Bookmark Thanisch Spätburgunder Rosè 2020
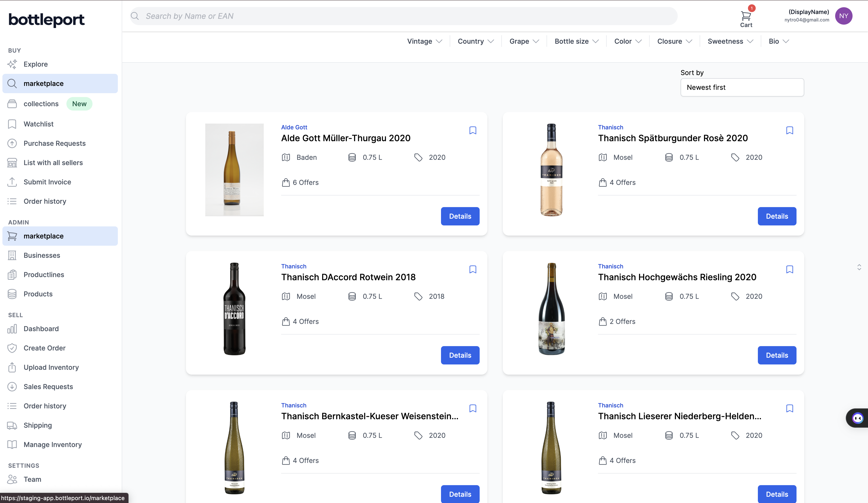 click(790, 131)
